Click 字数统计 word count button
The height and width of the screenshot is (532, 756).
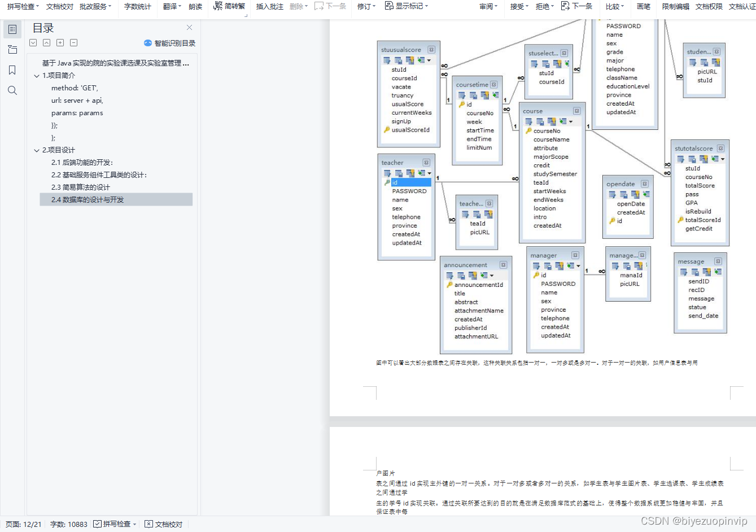138,6
